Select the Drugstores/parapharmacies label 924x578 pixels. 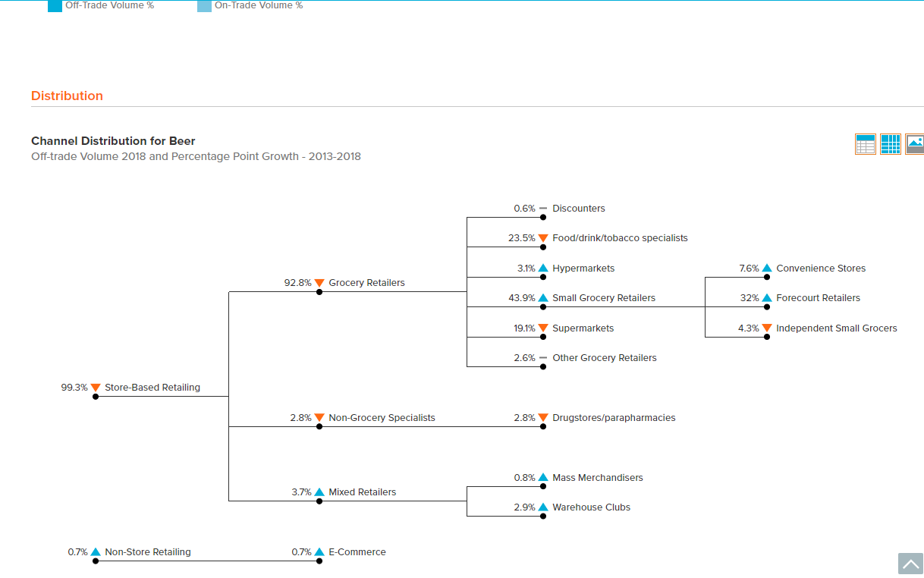(614, 418)
